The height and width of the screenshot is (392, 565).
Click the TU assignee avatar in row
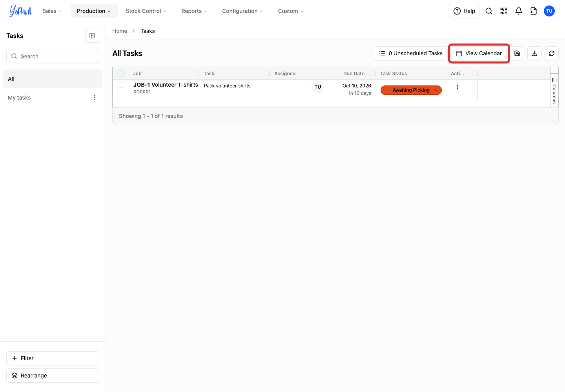pos(318,87)
